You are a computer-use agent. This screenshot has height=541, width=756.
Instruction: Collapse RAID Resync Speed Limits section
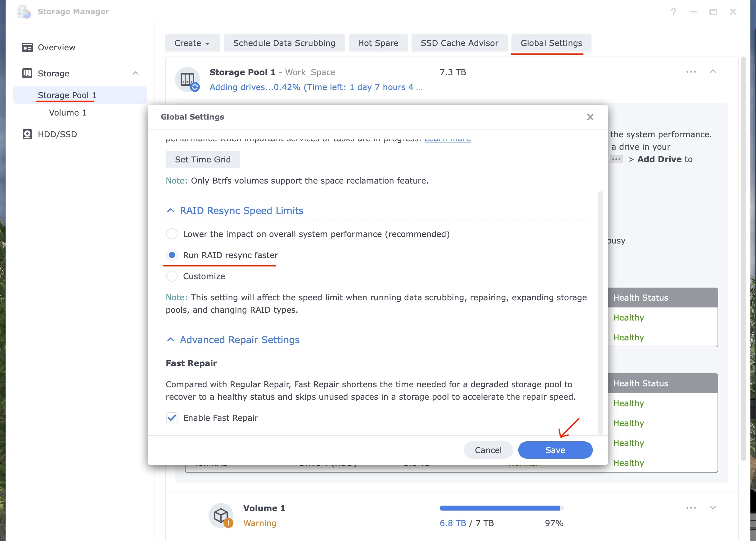point(170,211)
